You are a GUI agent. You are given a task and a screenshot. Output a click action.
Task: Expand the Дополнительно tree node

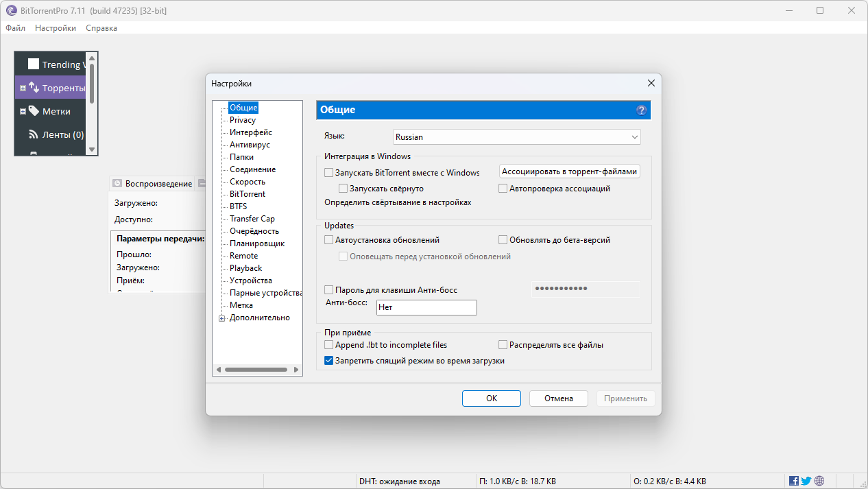pyautogui.click(x=221, y=318)
